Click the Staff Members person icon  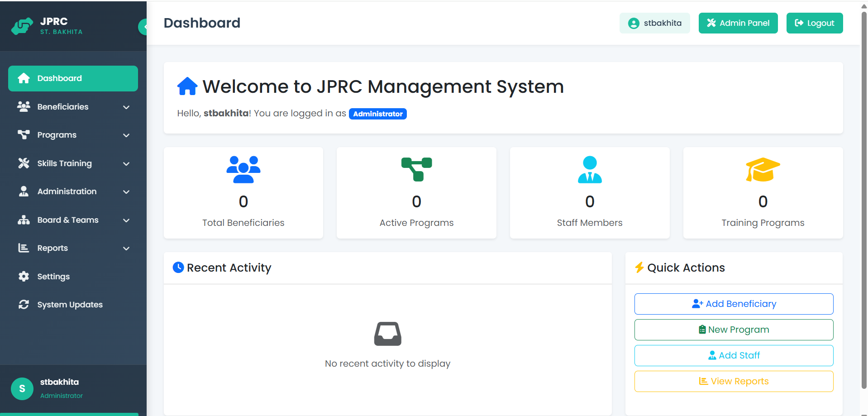point(589,170)
